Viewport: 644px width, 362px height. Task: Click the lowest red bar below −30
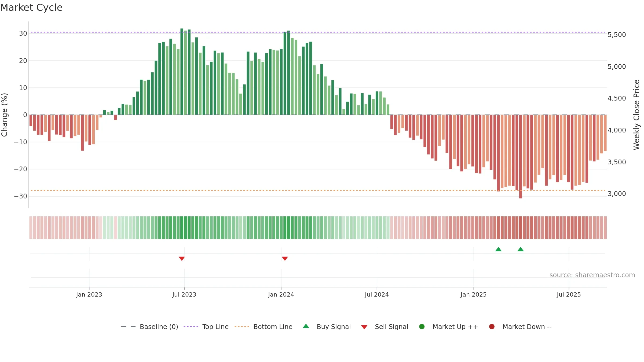(521, 157)
